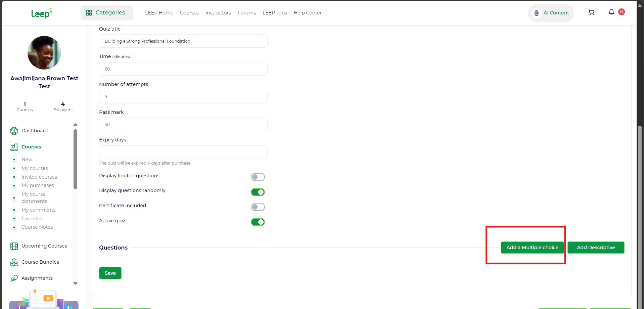Click the AI Content chip icon
This screenshot has height=309, width=644.
point(537,13)
